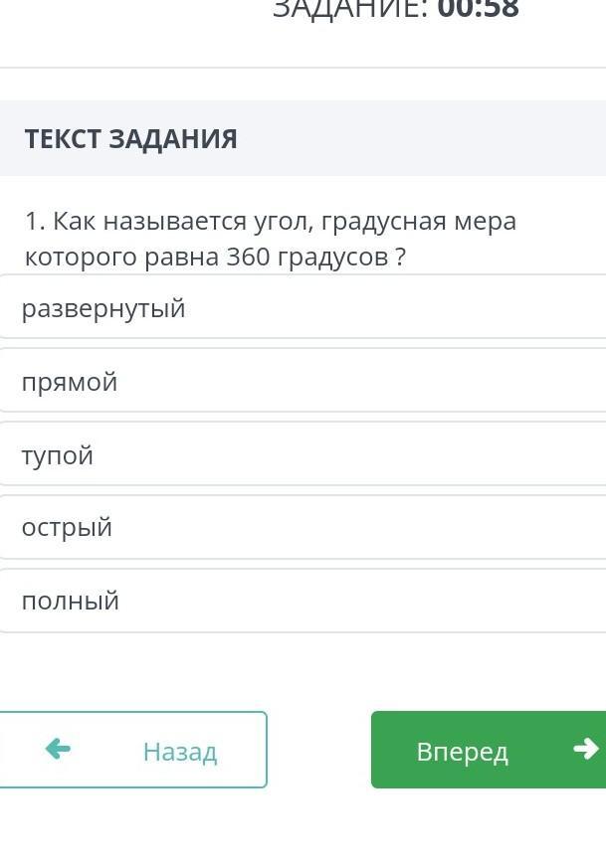Screen dimensions: 606x868
Task: Click the "ЗАДАНИЕ:" label beside the timer
Action: [x=350, y=10]
